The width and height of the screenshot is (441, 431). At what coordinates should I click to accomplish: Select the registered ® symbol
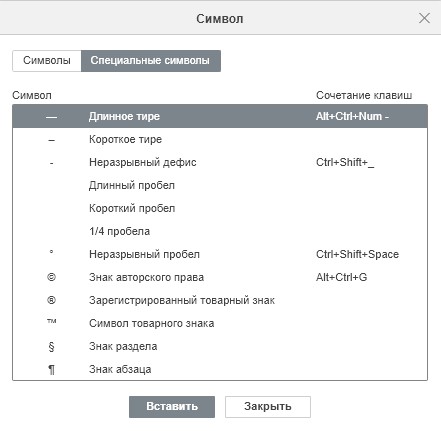click(51, 300)
